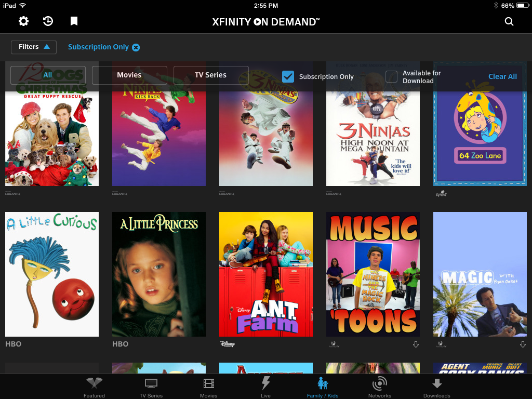
Task: Clear all active filters
Action: click(x=502, y=76)
